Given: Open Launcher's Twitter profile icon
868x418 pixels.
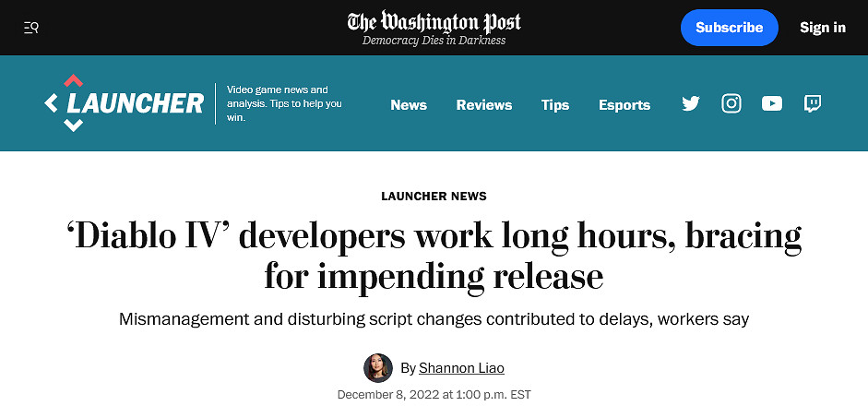Looking at the screenshot, I should pyautogui.click(x=691, y=103).
